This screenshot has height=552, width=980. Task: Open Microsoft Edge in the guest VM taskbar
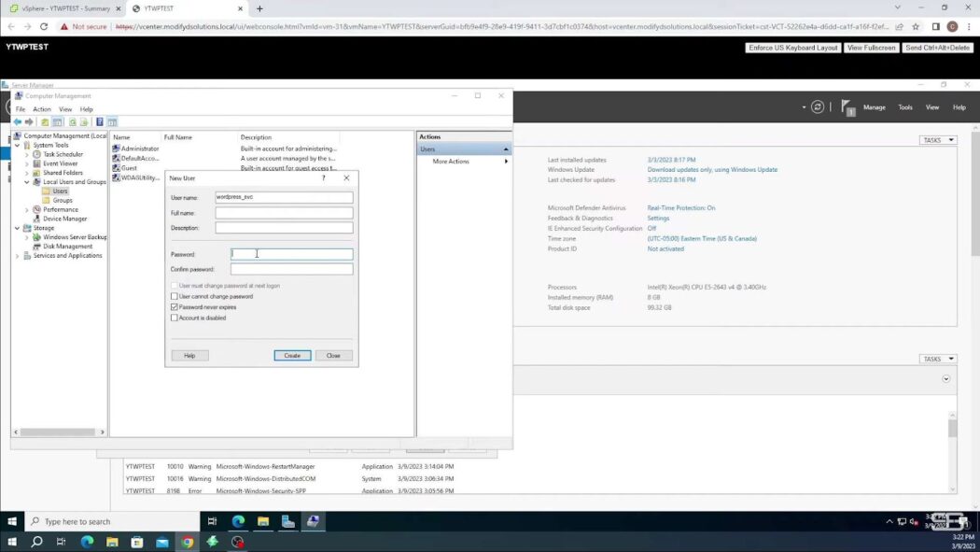coord(238,521)
